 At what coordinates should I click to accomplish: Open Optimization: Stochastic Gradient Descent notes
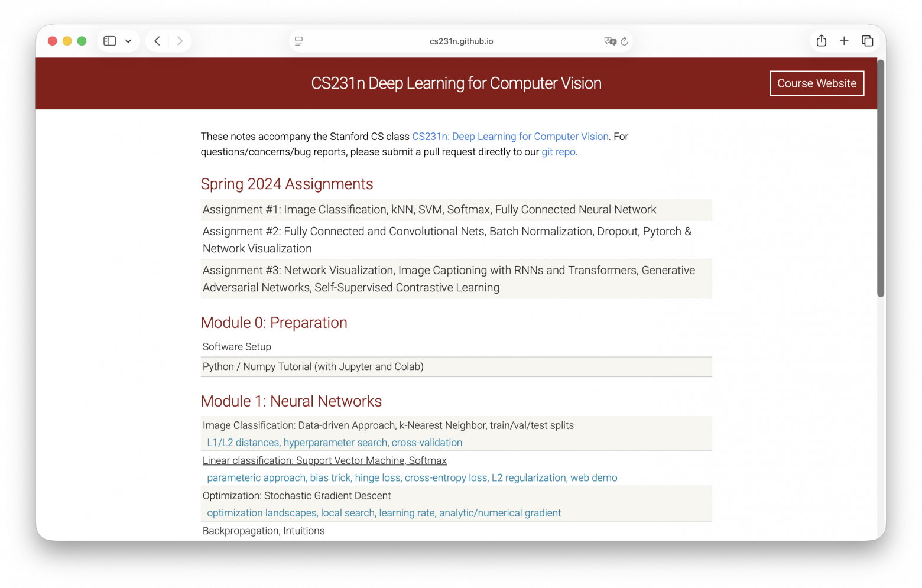tap(297, 496)
